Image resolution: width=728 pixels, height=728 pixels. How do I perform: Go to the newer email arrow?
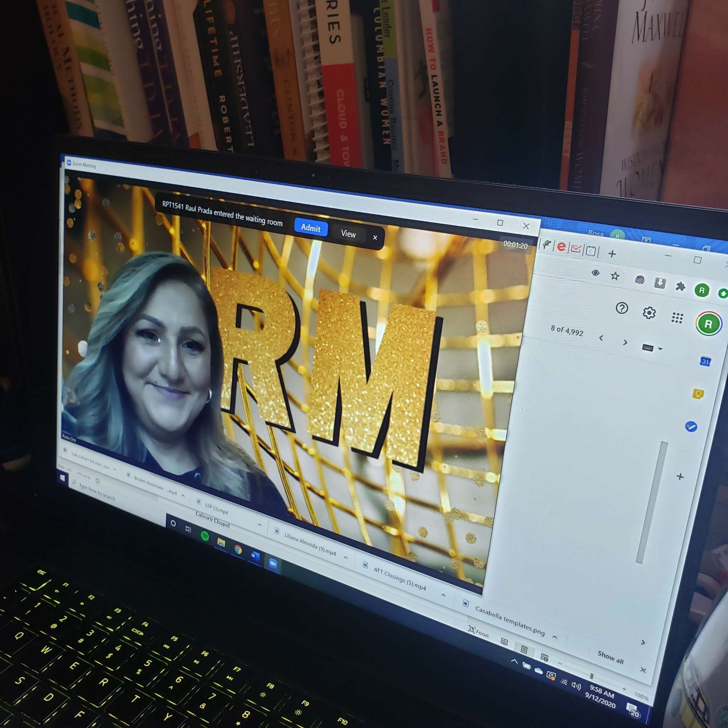pyautogui.click(x=601, y=337)
